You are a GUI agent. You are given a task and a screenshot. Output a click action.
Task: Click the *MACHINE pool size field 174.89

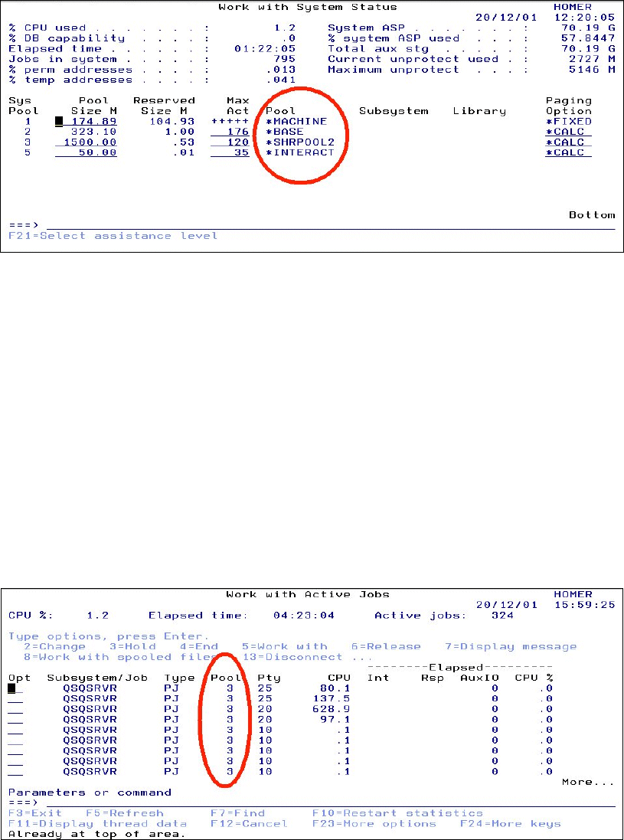(x=87, y=122)
